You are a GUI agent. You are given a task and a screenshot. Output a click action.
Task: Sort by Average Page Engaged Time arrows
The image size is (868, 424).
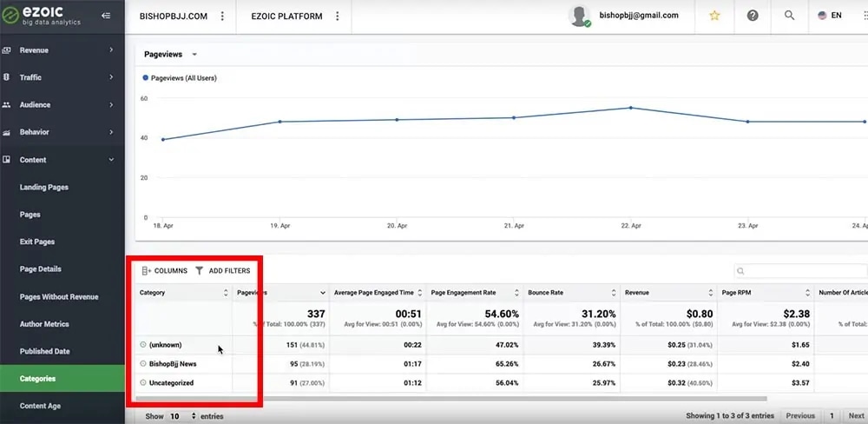[419, 293]
